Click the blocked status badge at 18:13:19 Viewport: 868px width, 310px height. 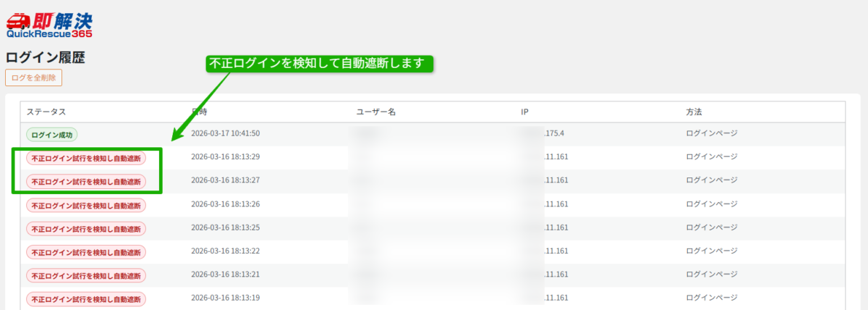(x=86, y=298)
